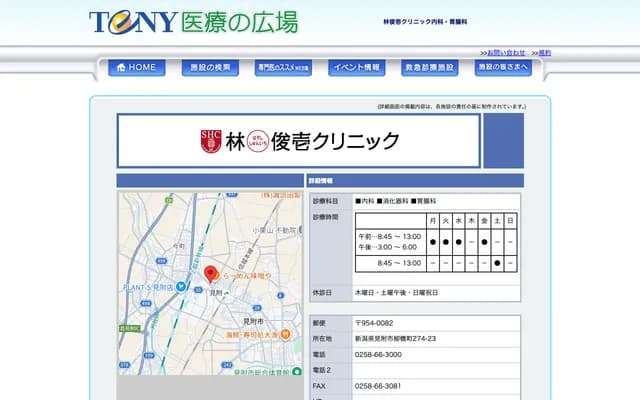Click the 木曜日・土曜午後・日曜祝日 closed days text

point(396,293)
